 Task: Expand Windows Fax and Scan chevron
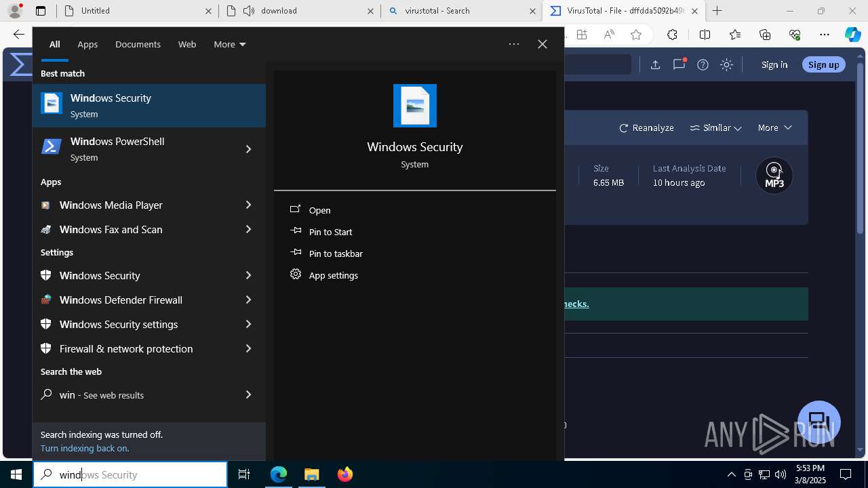[x=249, y=229]
